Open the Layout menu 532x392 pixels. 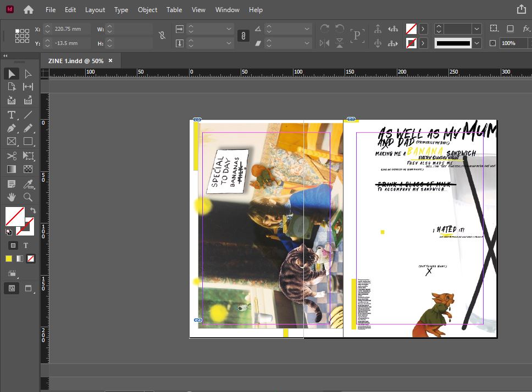[x=95, y=10]
